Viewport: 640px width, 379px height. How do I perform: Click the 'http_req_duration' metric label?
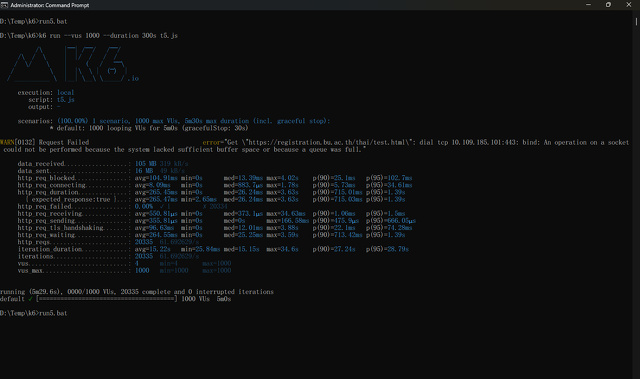pyautogui.click(x=48, y=192)
